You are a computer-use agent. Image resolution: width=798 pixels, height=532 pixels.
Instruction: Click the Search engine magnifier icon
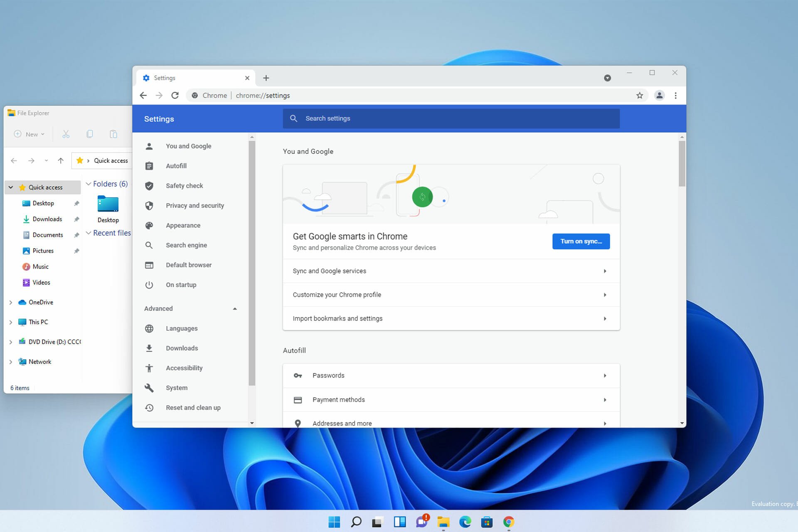click(x=149, y=245)
